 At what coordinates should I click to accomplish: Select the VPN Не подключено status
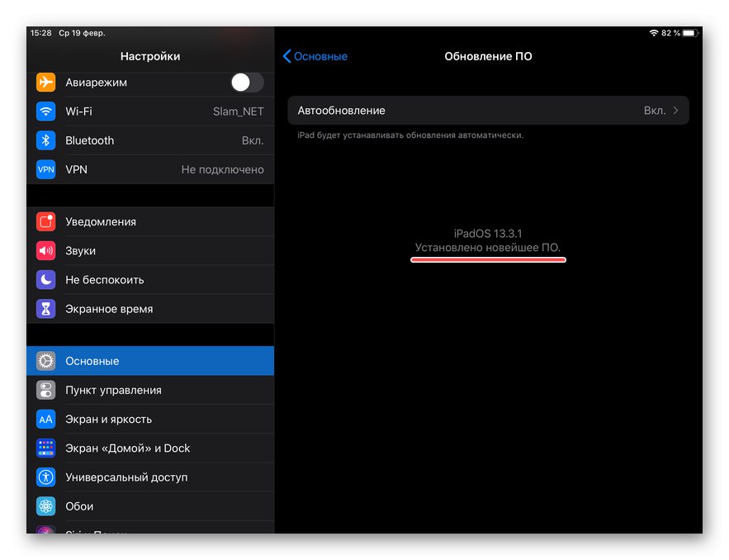point(222,170)
